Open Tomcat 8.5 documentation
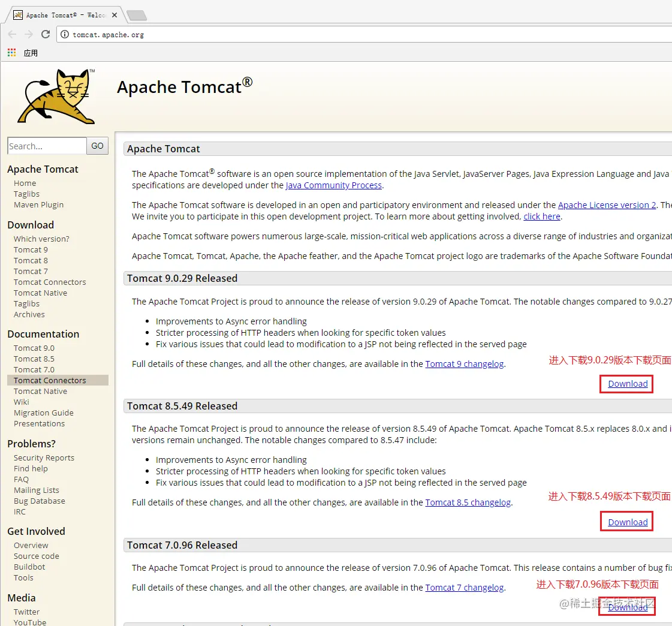Image resolution: width=672 pixels, height=626 pixels. pyautogui.click(x=34, y=359)
